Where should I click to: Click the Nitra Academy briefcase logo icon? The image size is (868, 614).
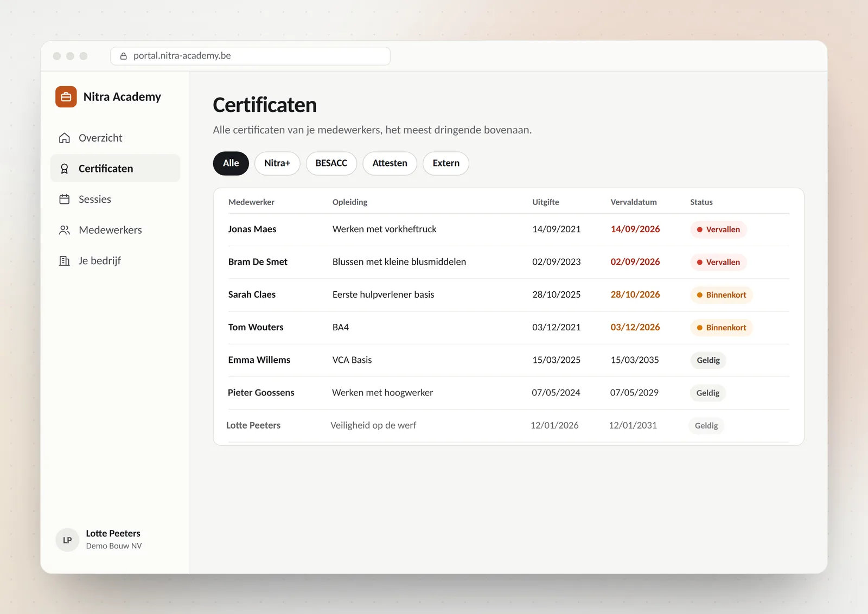point(66,97)
